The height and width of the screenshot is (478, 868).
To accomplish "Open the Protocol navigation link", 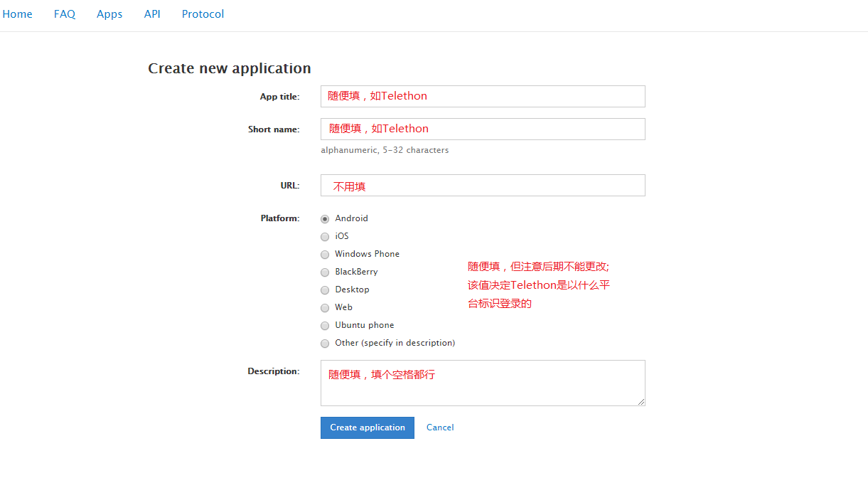I will pyautogui.click(x=203, y=14).
